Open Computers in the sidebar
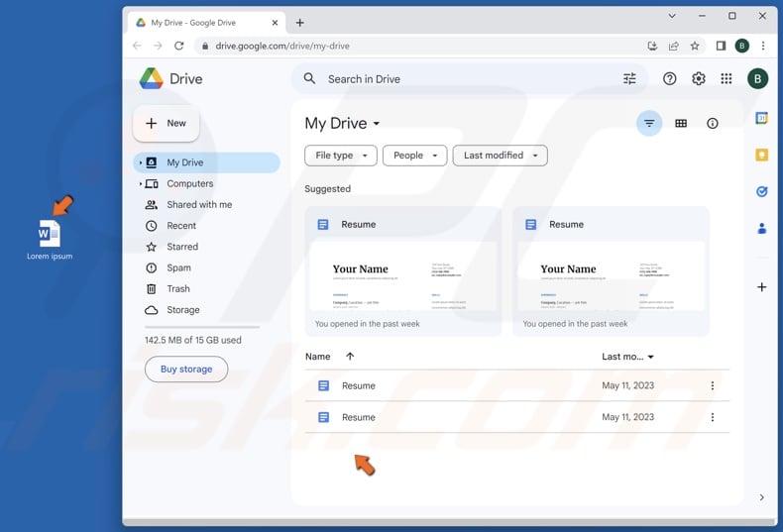Image resolution: width=783 pixels, height=532 pixels. point(189,183)
